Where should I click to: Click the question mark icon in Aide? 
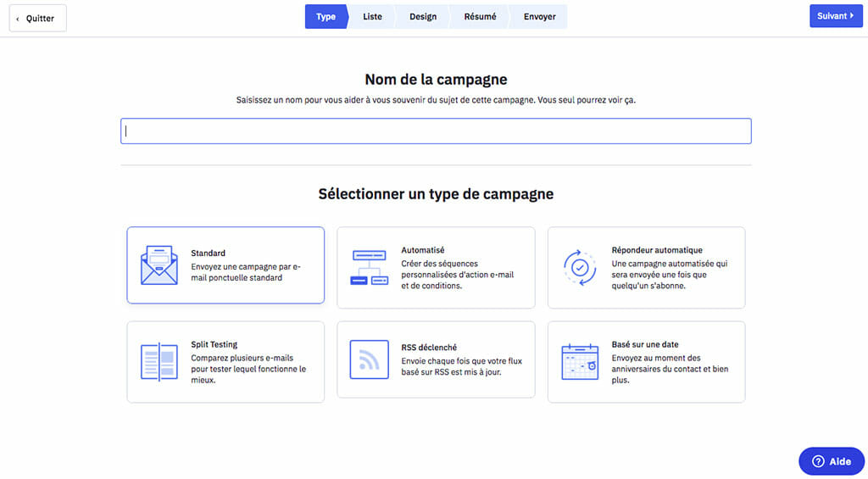point(818,461)
